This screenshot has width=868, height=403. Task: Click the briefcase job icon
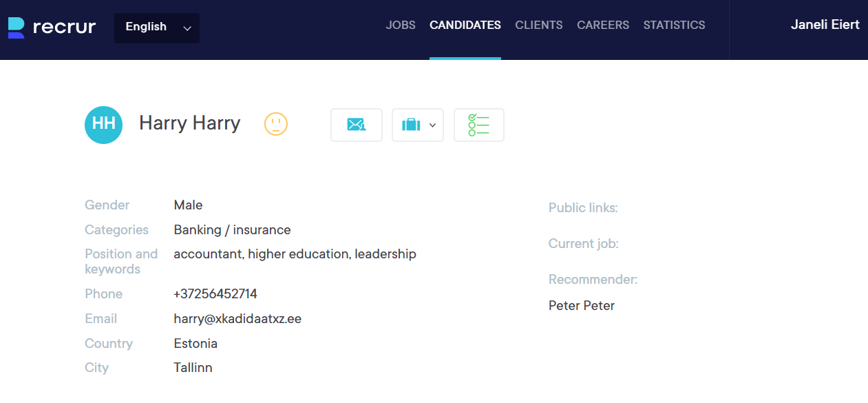tap(411, 125)
